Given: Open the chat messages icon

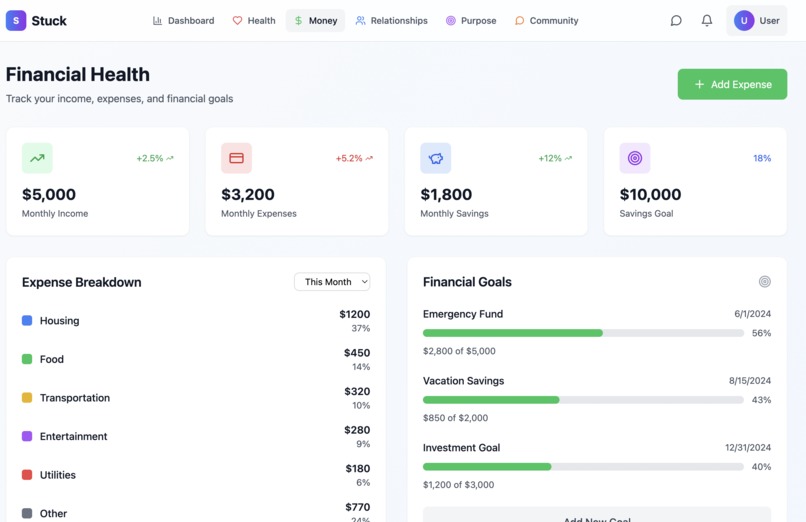Looking at the screenshot, I should [676, 21].
